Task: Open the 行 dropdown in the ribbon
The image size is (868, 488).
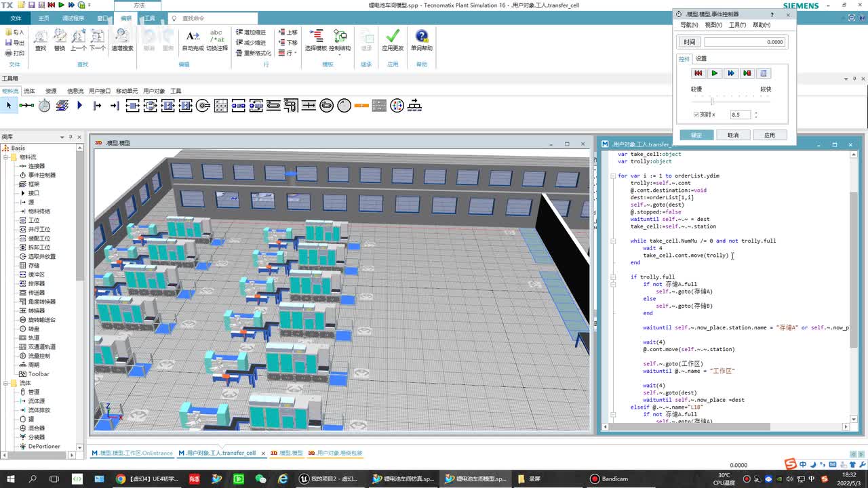Action: 288,53
